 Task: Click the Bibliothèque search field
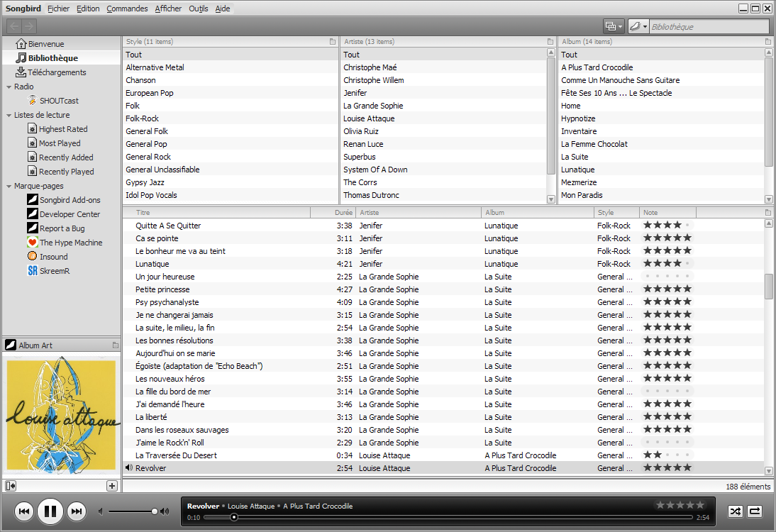(707, 26)
